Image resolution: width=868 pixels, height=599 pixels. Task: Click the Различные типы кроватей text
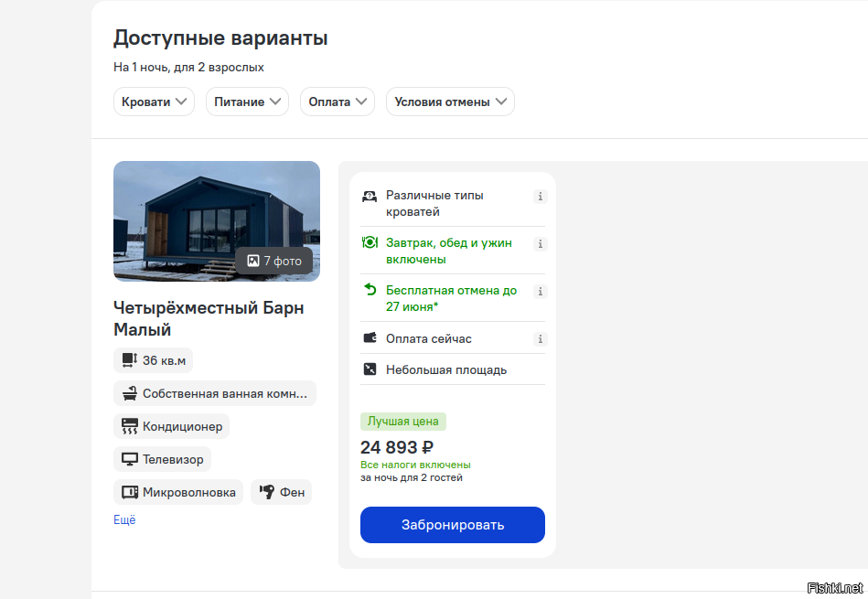pyautogui.click(x=434, y=203)
